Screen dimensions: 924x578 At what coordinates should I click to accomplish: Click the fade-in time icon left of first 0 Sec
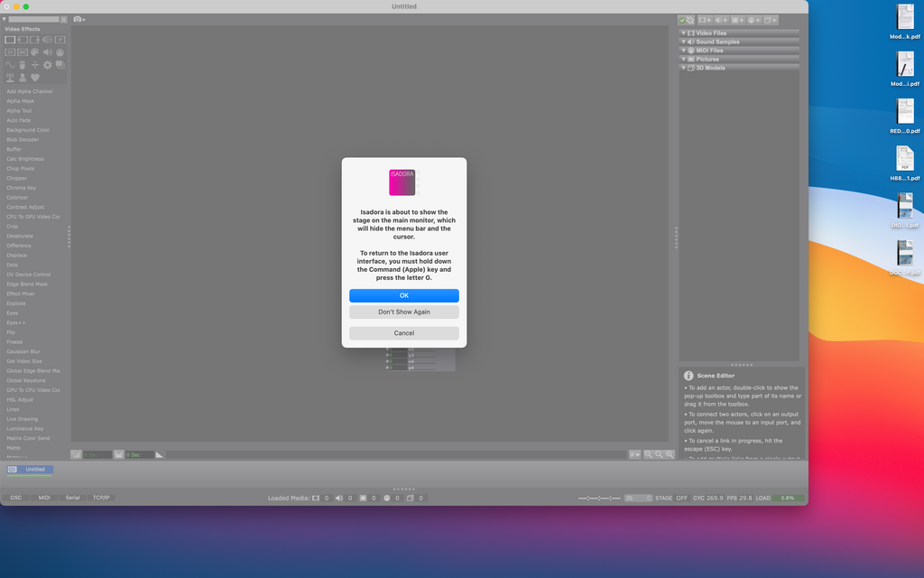(x=76, y=455)
